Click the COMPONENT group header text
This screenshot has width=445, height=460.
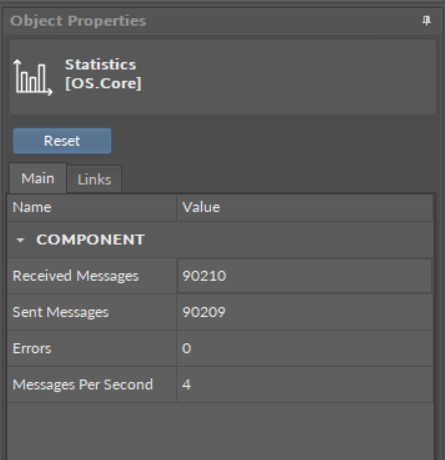point(90,240)
